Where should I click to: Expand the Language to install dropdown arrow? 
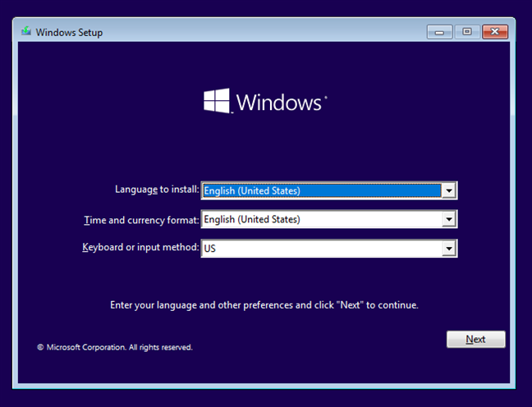tap(448, 191)
